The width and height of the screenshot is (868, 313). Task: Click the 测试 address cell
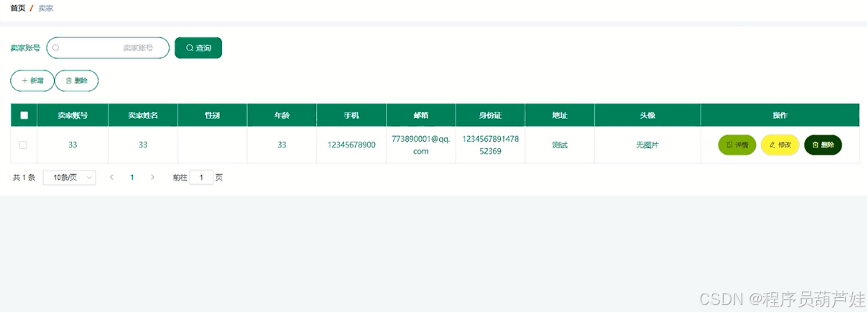point(560,145)
